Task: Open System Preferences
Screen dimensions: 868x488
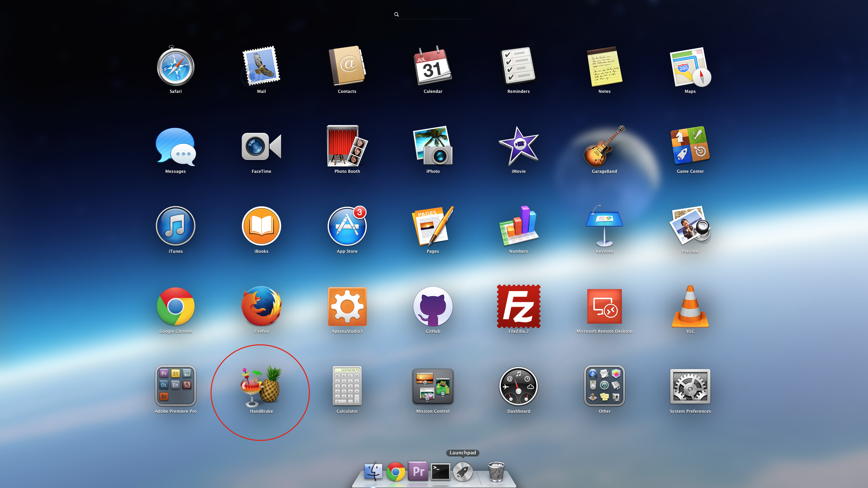Action: click(690, 386)
